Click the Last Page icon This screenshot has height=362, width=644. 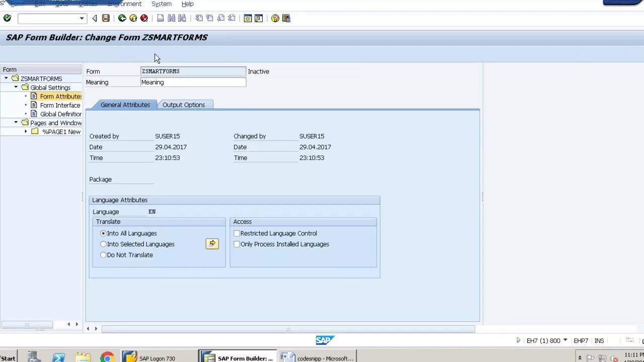click(x=231, y=18)
